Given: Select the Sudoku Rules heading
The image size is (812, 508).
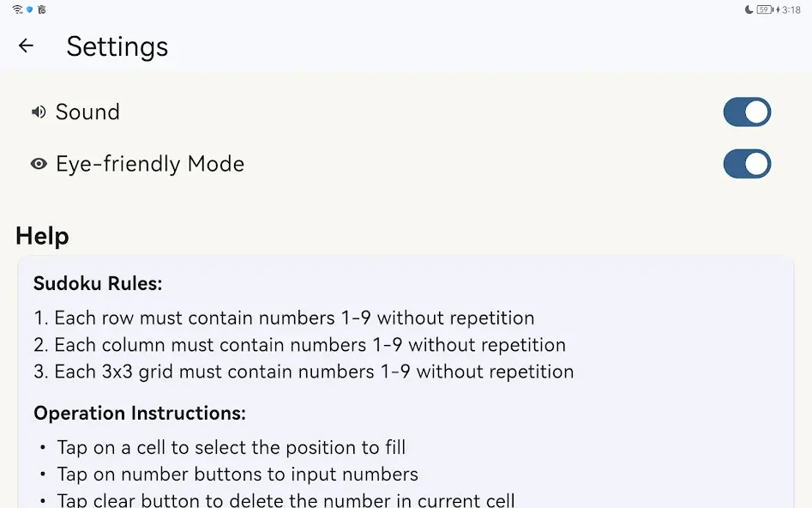Looking at the screenshot, I should (x=98, y=283).
